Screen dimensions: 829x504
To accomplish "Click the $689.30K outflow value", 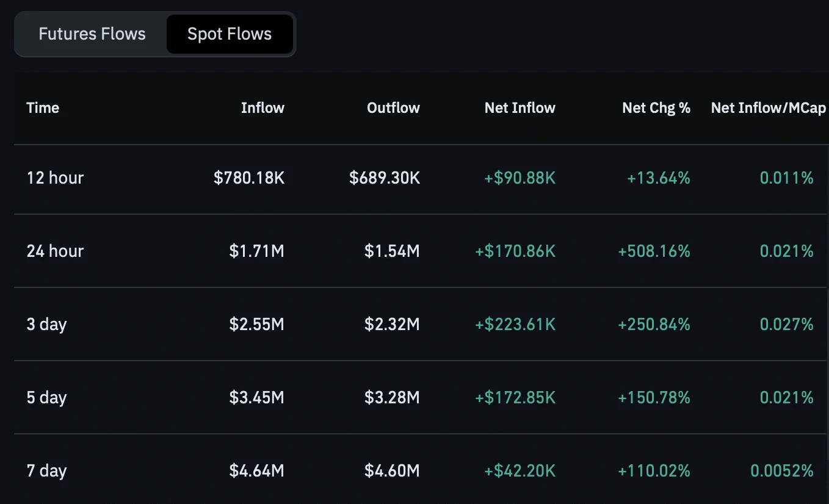I will tap(385, 178).
